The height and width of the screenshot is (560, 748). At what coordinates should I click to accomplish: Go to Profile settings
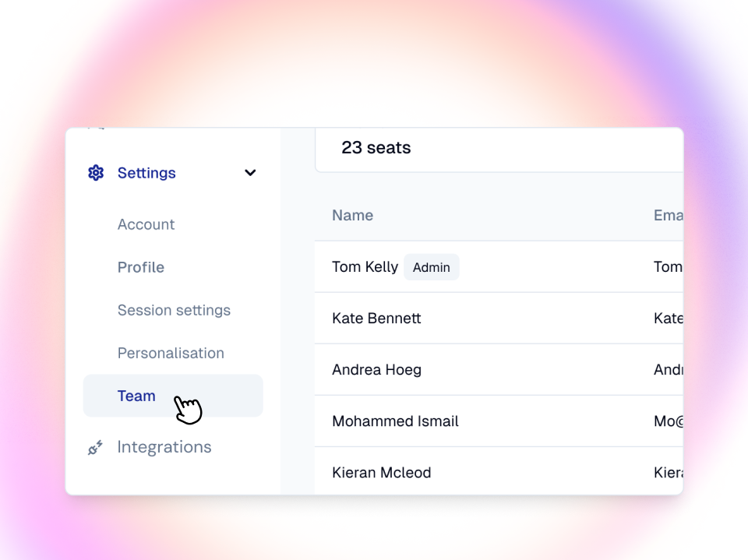[x=141, y=267]
